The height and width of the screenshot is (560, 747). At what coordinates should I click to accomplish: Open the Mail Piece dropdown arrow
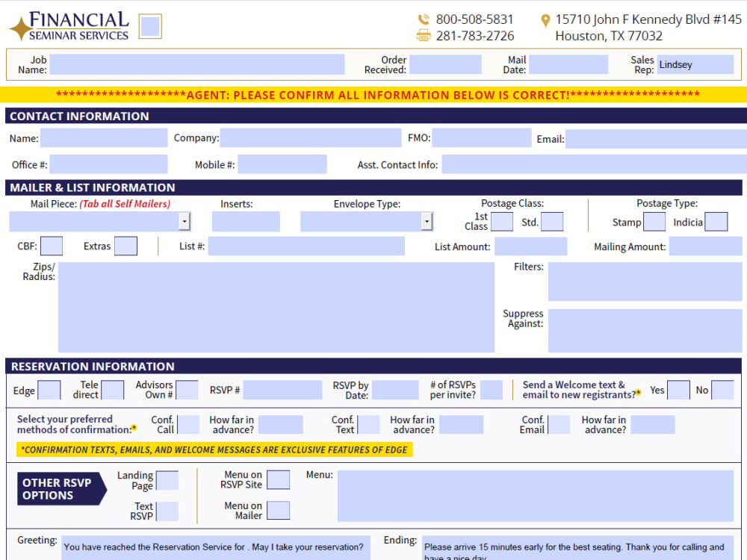click(185, 222)
